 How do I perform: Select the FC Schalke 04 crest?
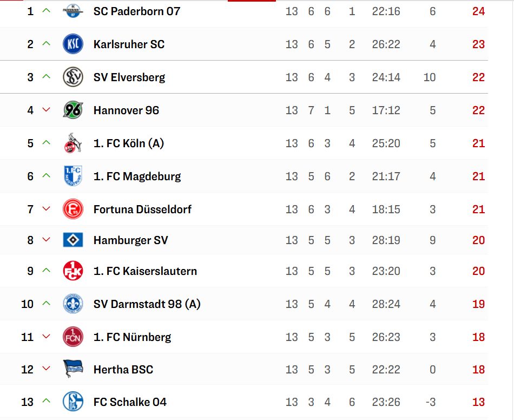click(x=73, y=402)
